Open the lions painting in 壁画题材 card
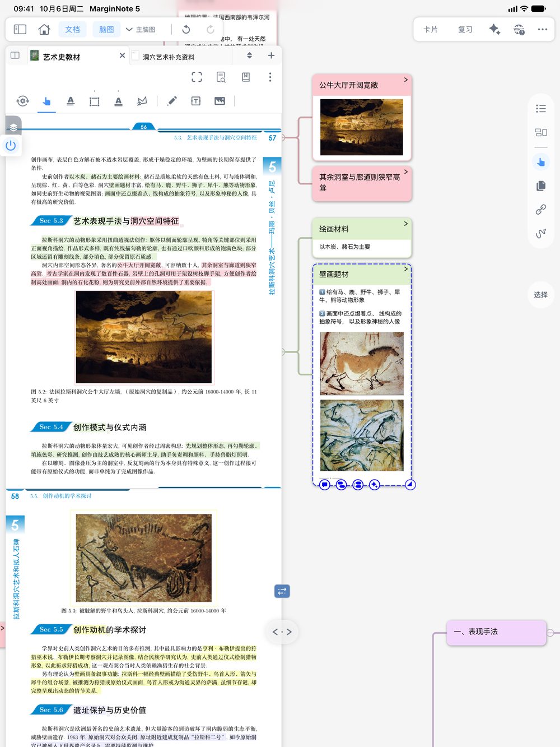This screenshot has width=560, height=747. coord(362,435)
